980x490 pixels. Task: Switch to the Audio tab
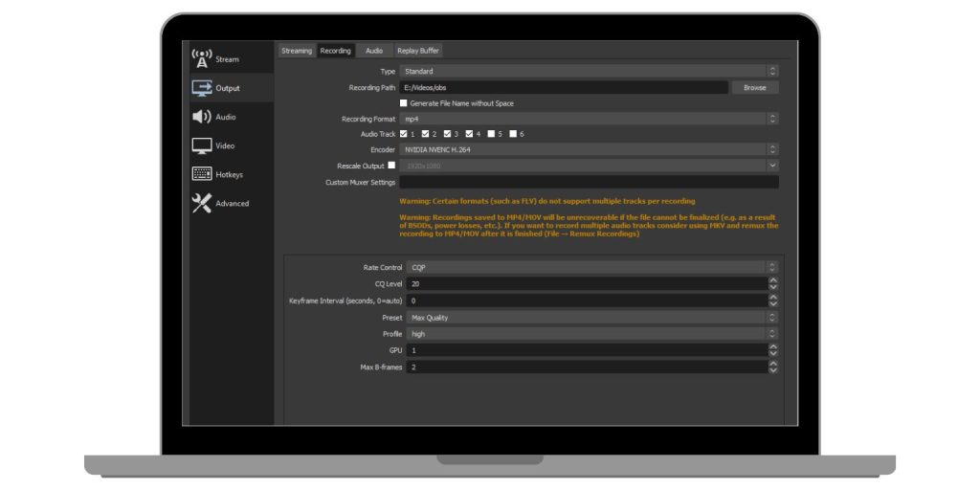374,51
